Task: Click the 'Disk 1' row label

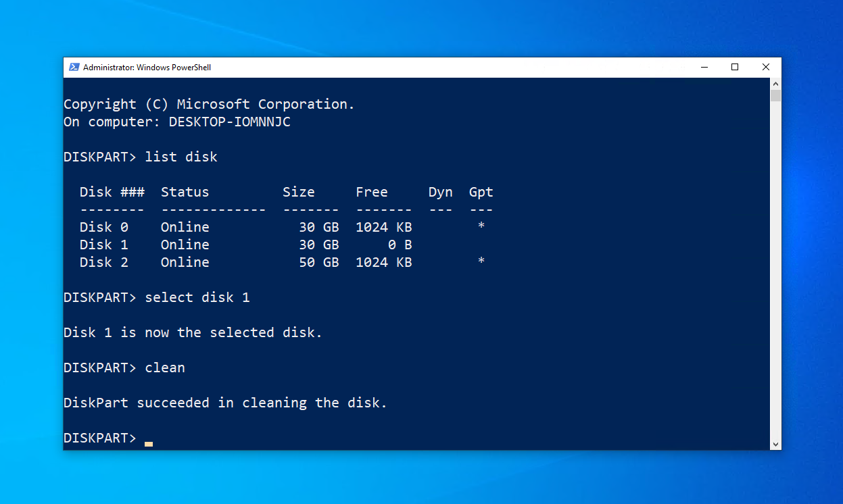Action: (x=103, y=245)
